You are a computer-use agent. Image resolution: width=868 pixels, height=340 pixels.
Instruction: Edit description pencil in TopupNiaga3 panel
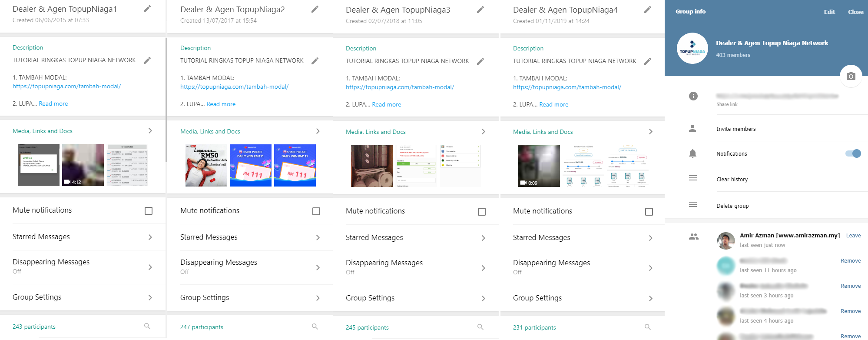click(x=480, y=61)
